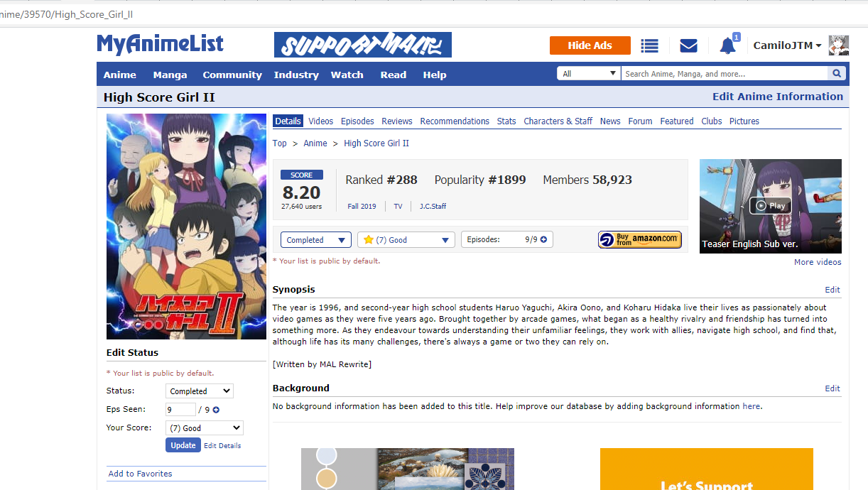Click the MyAnimeList logo

coord(161,44)
